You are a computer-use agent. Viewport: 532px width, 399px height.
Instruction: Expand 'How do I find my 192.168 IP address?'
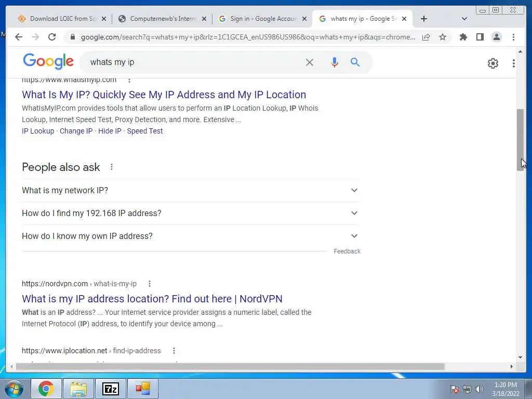(191, 214)
